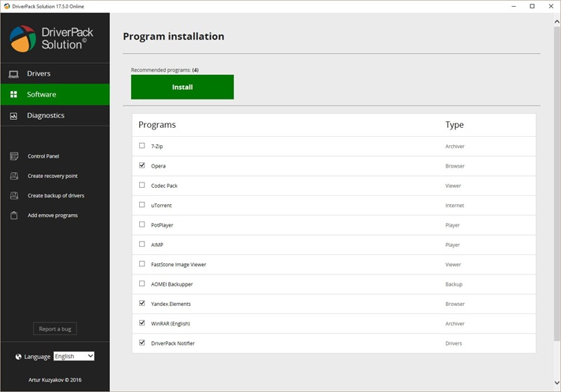The height and width of the screenshot is (392, 561).
Task: Click the chart icon beside Diagnostics
Action: 13,116
